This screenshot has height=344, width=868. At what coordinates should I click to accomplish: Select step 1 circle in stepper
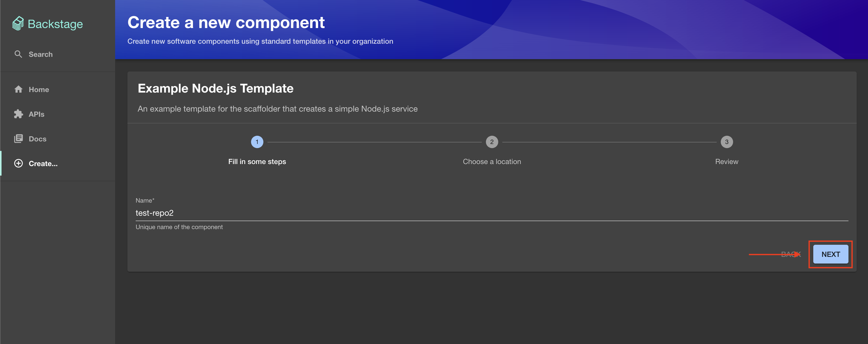257,142
